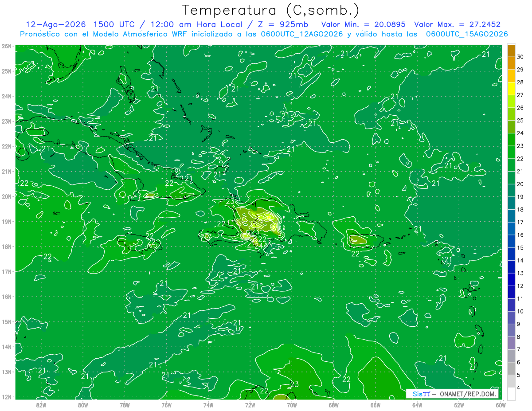Click the '70W' longitude axis label
The image size is (532, 411).
coord(292,405)
